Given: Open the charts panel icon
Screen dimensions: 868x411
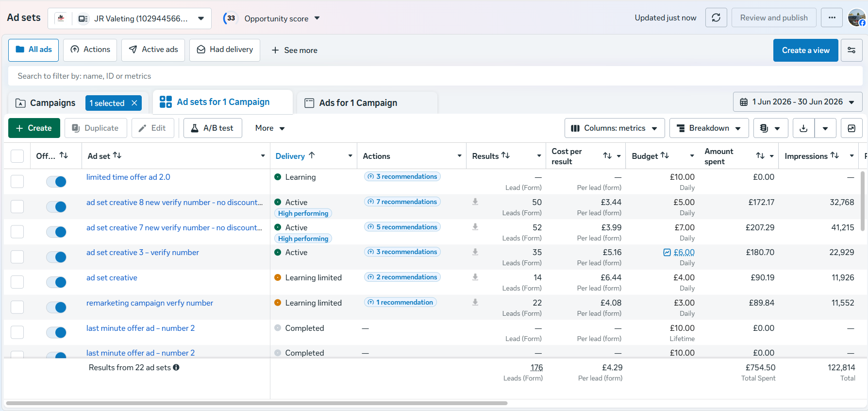Looking at the screenshot, I should (851, 128).
